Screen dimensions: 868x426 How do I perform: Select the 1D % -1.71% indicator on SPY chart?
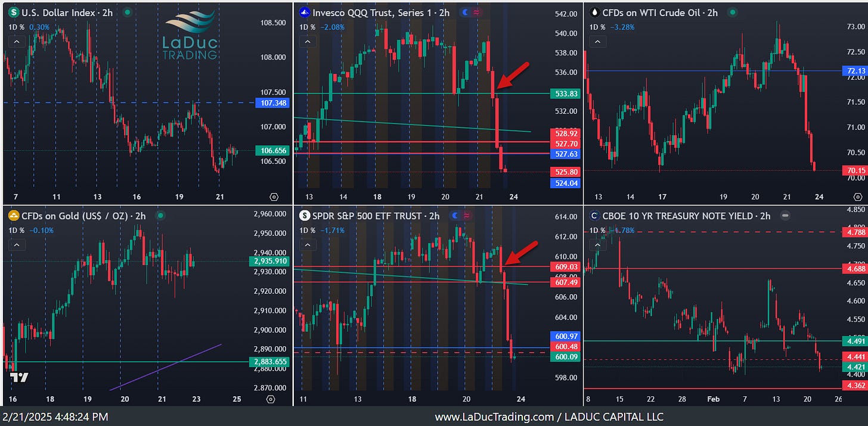pos(321,231)
